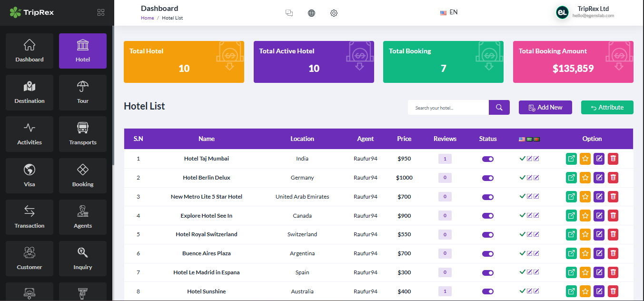Edit Hotel Berlin Delux
The image size is (644, 301).
pos(599,178)
